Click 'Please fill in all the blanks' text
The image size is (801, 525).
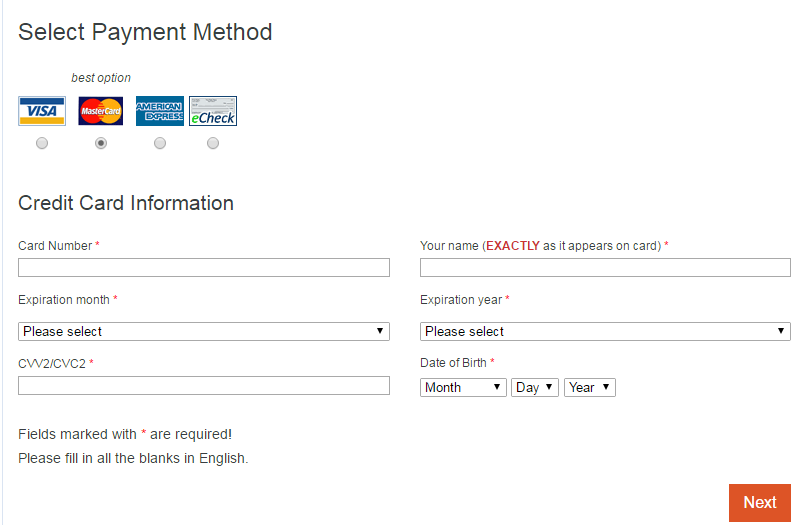coord(133,458)
